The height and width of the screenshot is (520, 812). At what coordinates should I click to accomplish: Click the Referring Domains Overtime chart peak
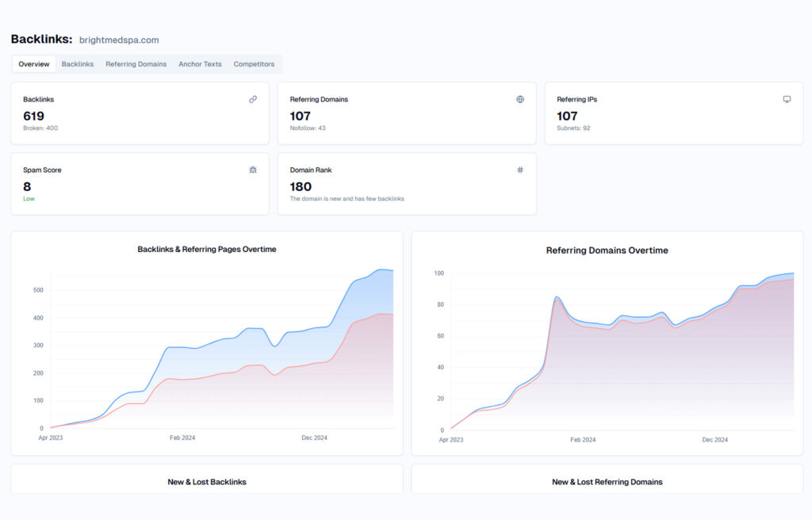pyautogui.click(x=556, y=298)
